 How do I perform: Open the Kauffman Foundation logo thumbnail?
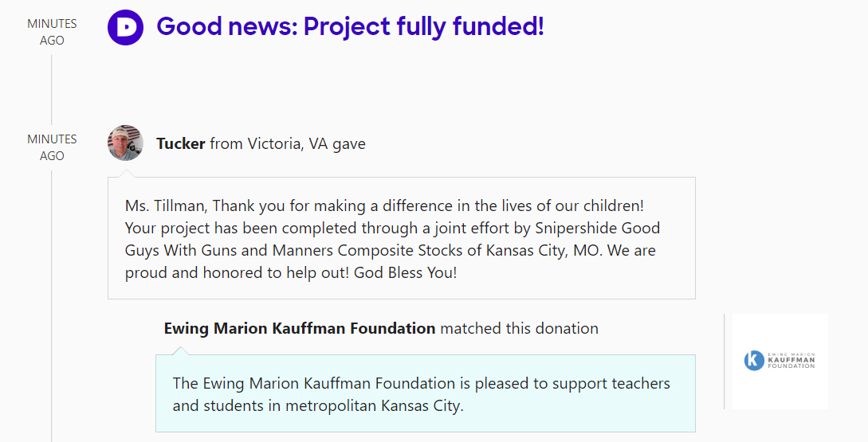click(x=780, y=361)
